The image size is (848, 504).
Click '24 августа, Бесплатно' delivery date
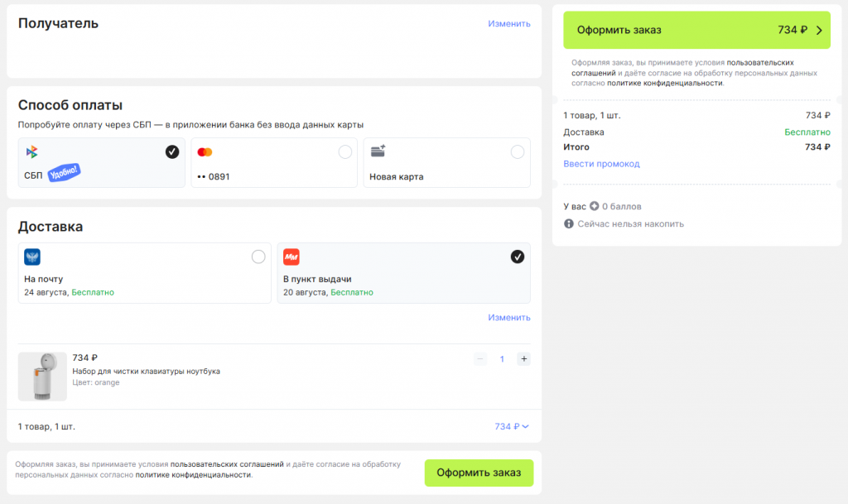coord(69,292)
